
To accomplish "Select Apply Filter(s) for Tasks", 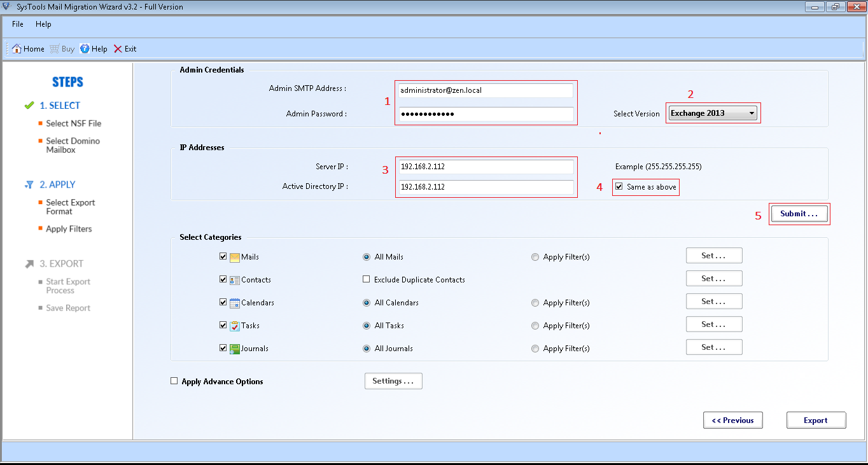I will (535, 326).
